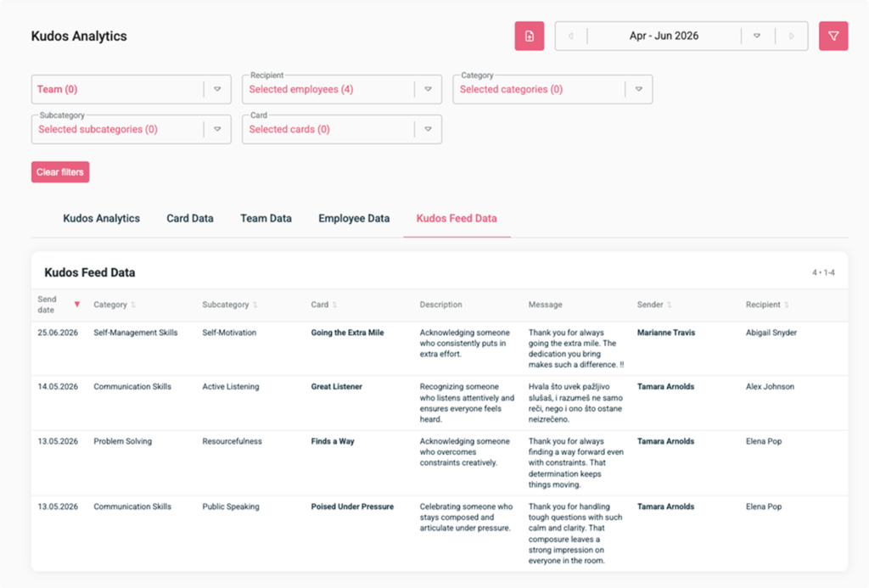Viewport: 869px width, 588px height.
Task: Expand the Card selected cards dropdown
Action: (428, 129)
